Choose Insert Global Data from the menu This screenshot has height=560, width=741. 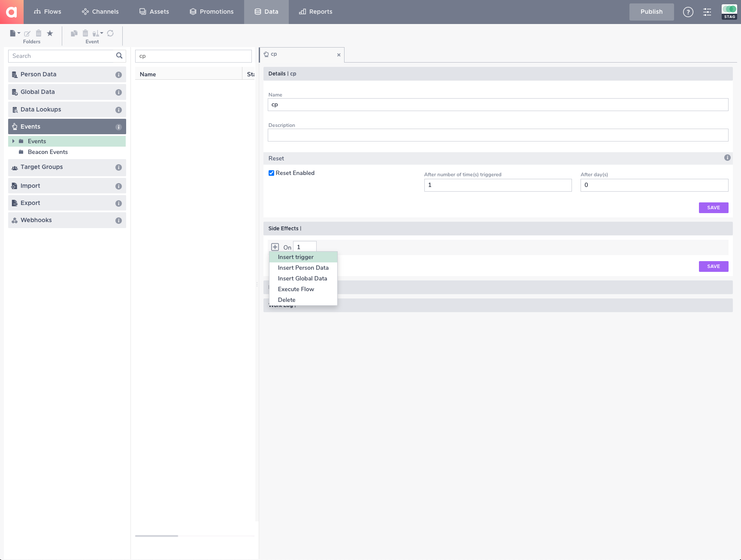pyautogui.click(x=303, y=278)
